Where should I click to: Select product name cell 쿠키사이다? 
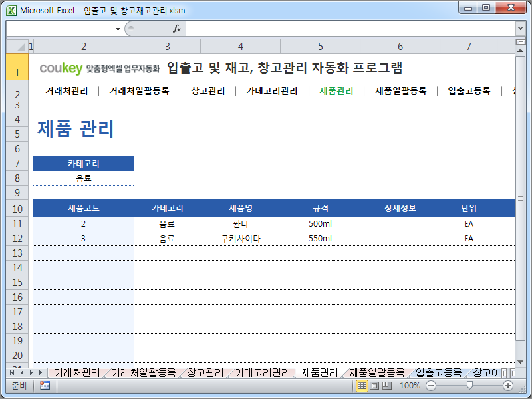point(240,239)
